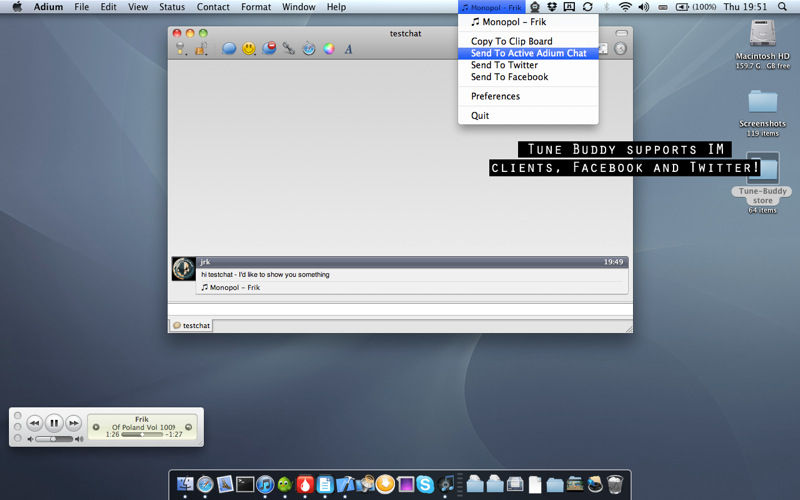The image size is (800, 500).
Task: Open the Trash in the Dock
Action: [x=615, y=484]
